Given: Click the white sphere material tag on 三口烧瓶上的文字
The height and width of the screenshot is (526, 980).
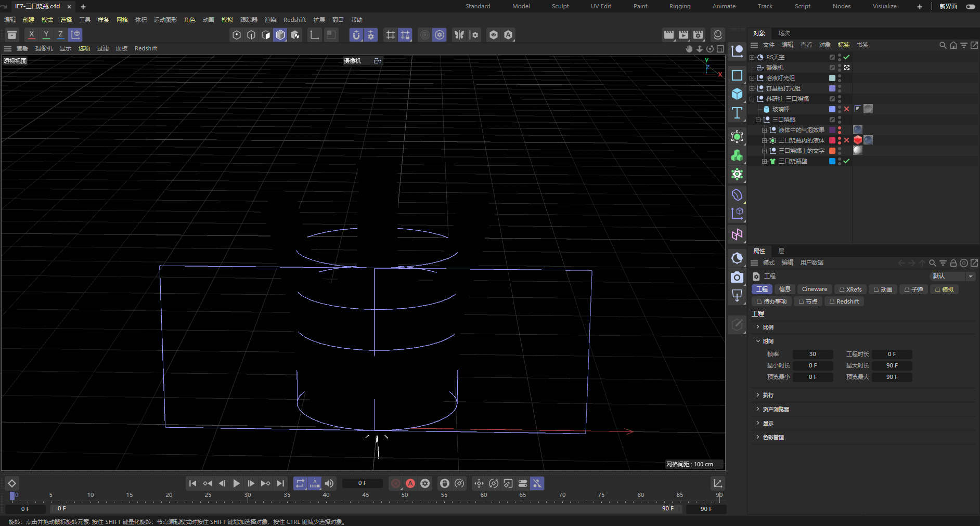Looking at the screenshot, I should coord(858,150).
